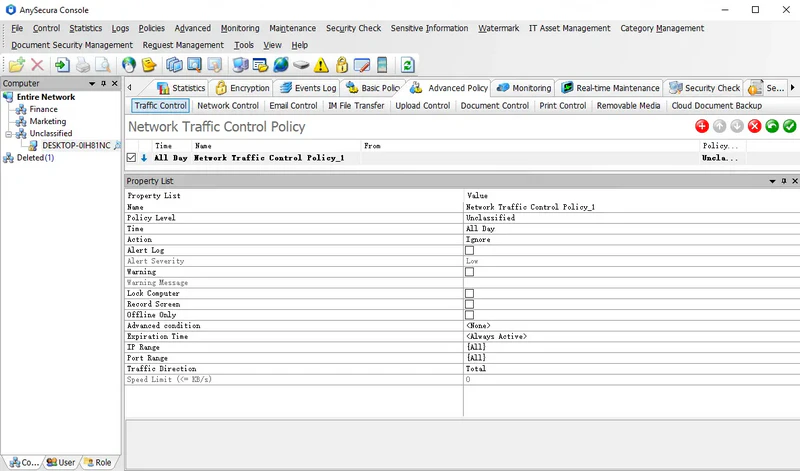The height and width of the screenshot is (471, 800).
Task: Switch to the Encryption tab
Action: point(242,88)
